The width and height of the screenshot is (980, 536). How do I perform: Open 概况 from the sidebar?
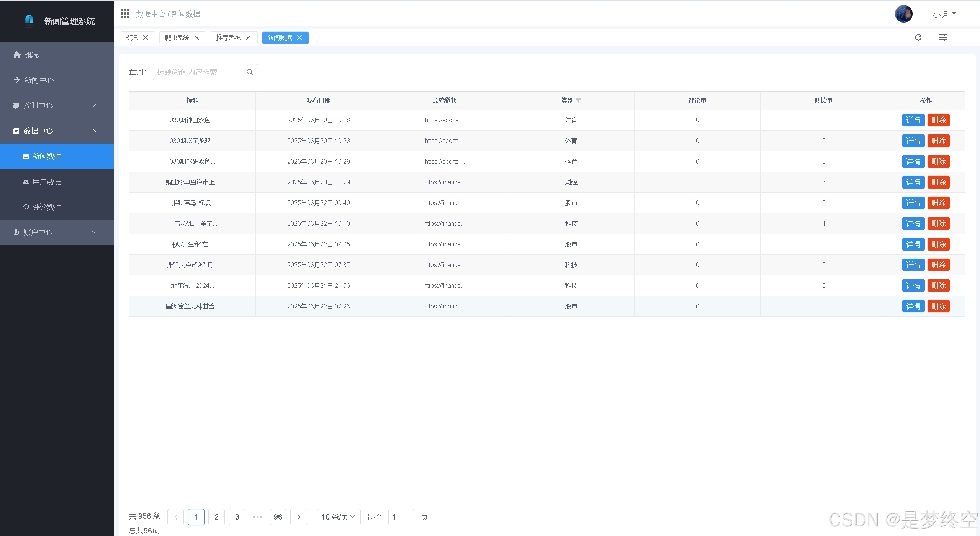click(x=32, y=55)
